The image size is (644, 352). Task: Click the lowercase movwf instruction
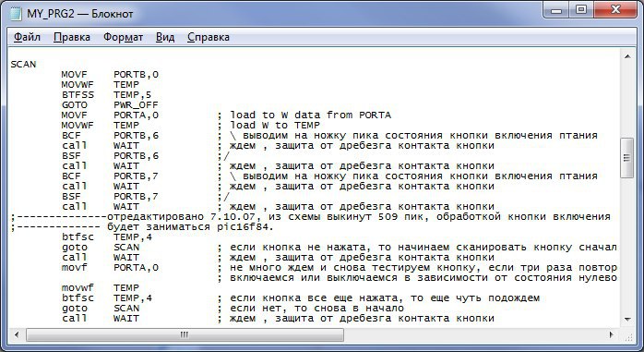(x=78, y=288)
